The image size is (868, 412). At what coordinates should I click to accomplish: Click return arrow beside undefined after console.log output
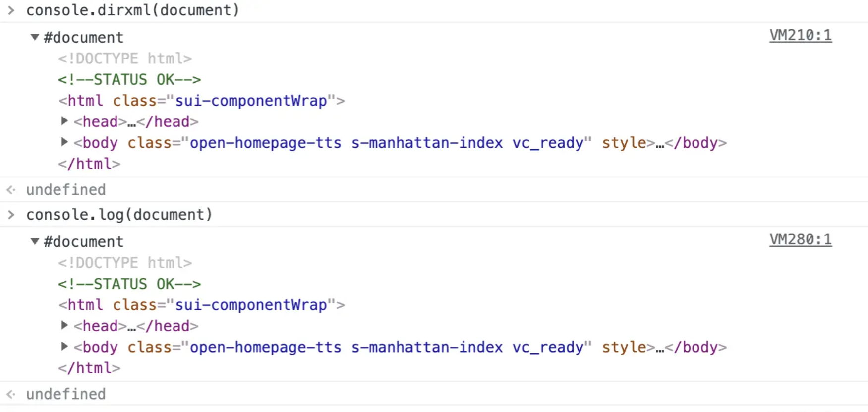tap(11, 394)
